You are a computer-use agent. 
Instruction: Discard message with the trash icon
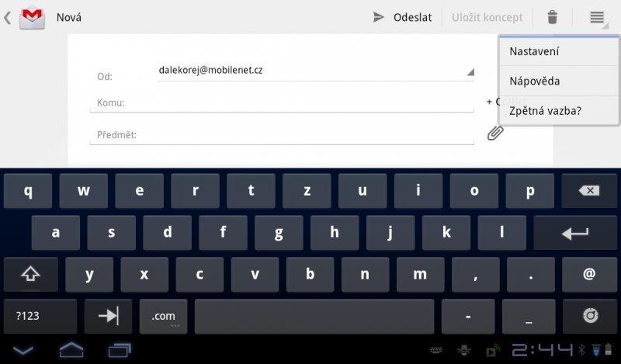552,17
